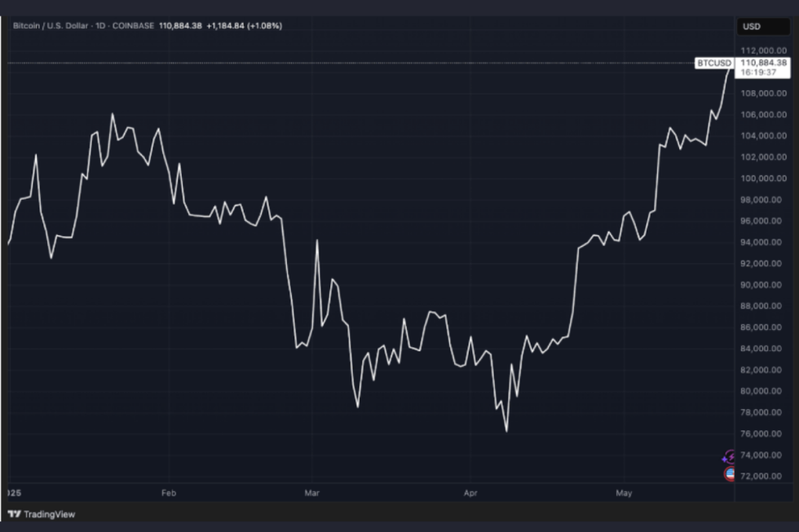Click the 108,000.00 price scale label
Screen dimensions: 799x532
(763, 93)
